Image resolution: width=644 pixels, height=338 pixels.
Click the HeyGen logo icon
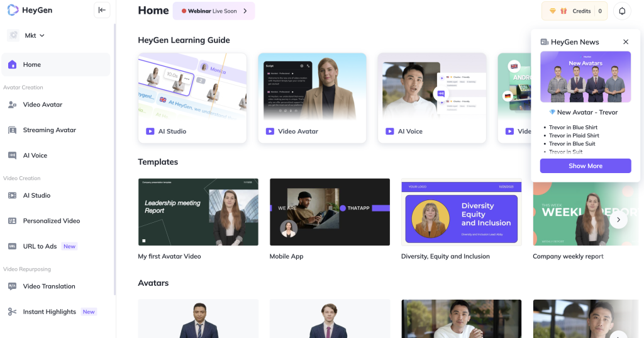click(x=13, y=10)
